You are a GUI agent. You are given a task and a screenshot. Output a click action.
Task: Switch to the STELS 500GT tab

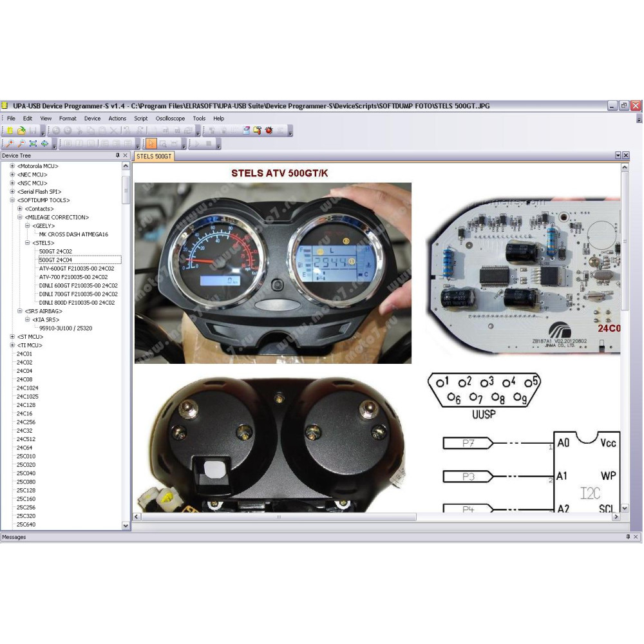pos(154,156)
